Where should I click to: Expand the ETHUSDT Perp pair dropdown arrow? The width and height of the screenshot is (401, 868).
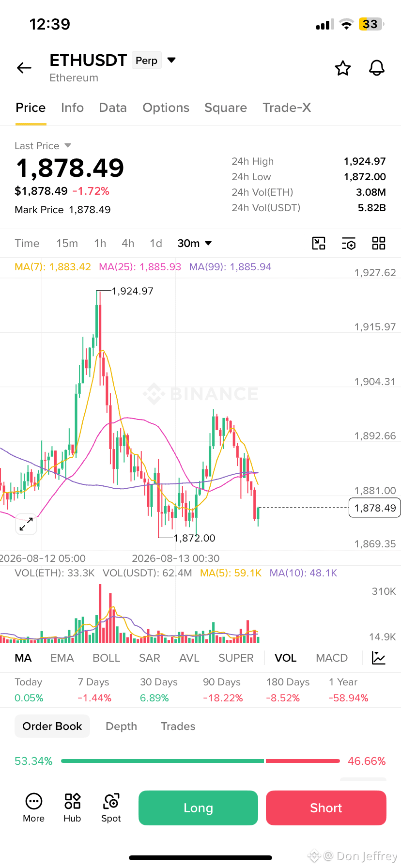171,60
